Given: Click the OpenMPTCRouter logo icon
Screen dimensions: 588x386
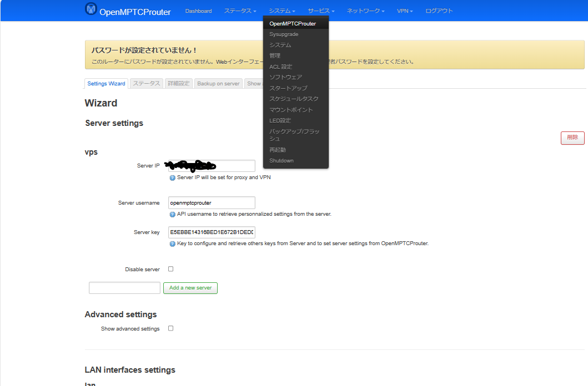Looking at the screenshot, I should (x=91, y=9).
